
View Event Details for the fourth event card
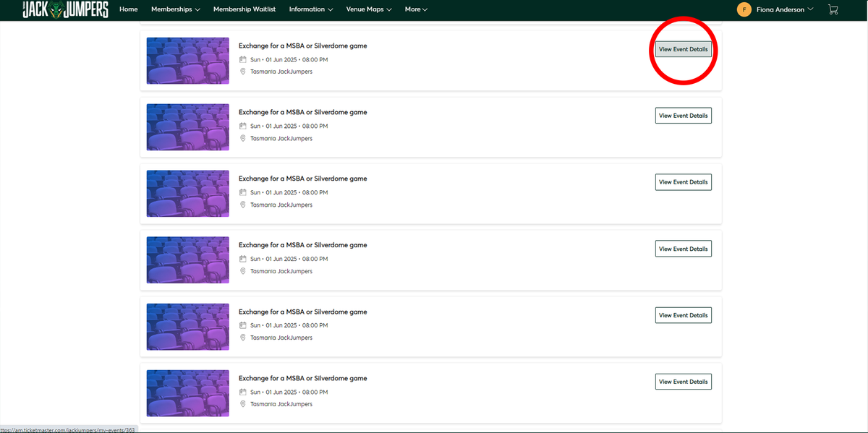(x=684, y=249)
